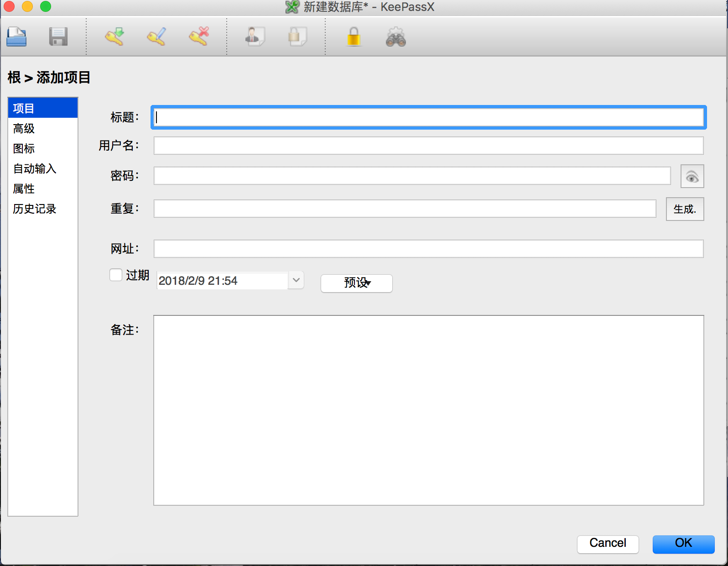Select 历史记录 in the sidebar

[35, 209]
